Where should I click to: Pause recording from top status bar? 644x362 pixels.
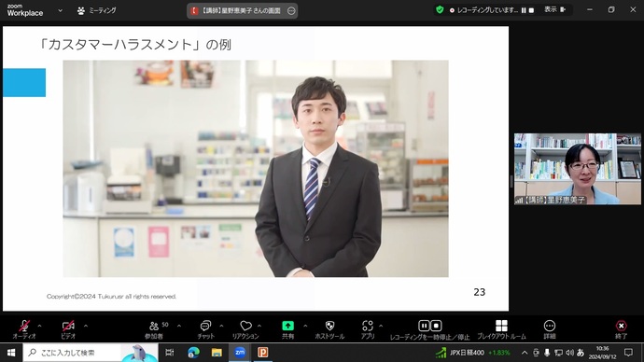pyautogui.click(x=524, y=10)
